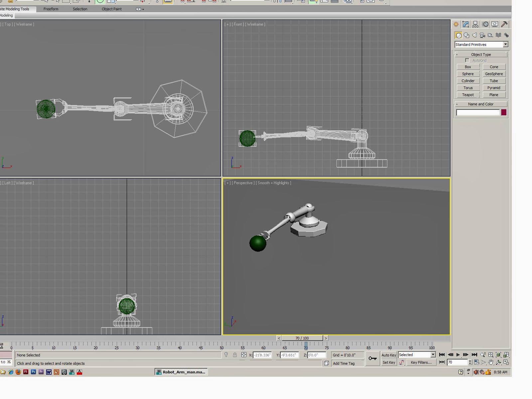
Task: Open the Modify command panel tab
Action: tap(465, 24)
